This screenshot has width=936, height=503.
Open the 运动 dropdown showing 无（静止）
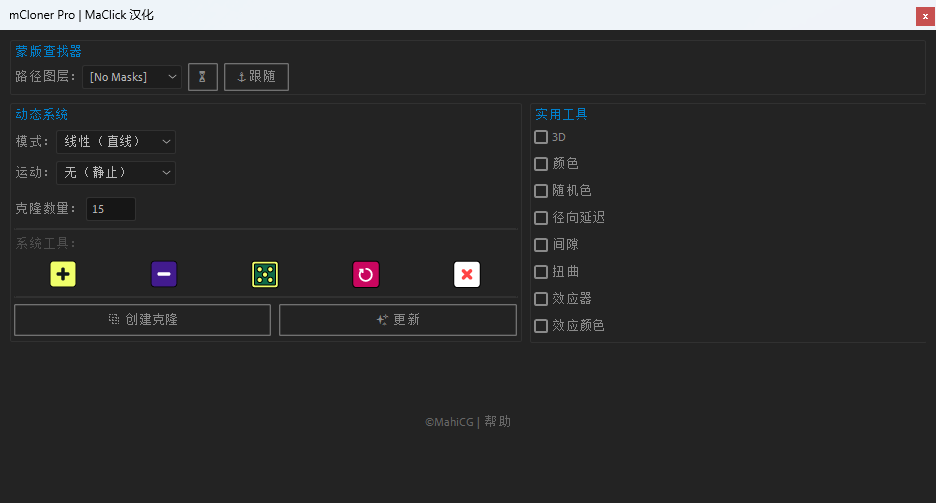click(x=116, y=172)
